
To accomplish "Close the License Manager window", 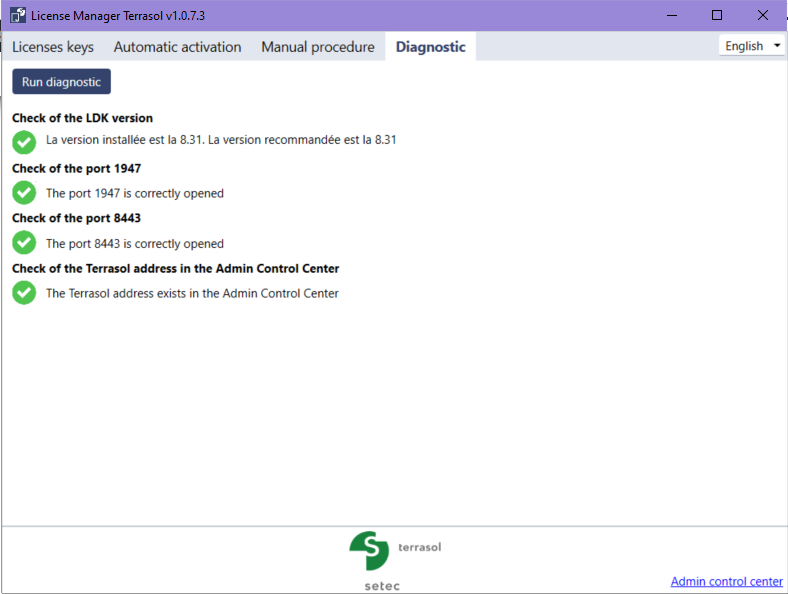I will pyautogui.click(x=763, y=16).
